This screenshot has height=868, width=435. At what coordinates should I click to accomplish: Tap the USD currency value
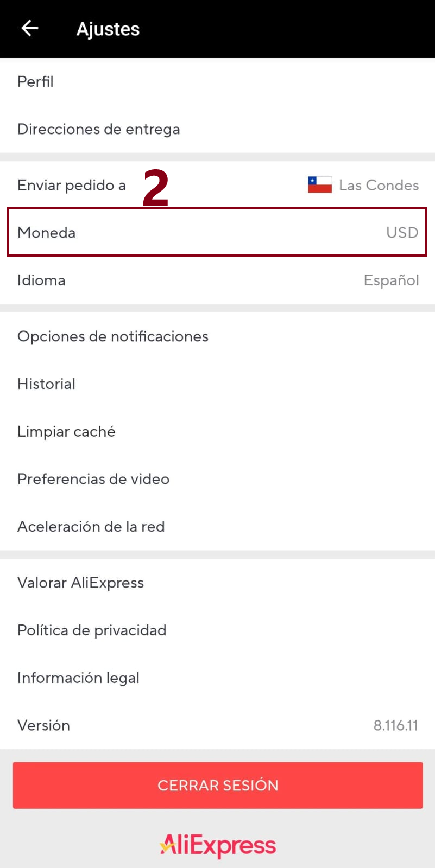click(x=402, y=233)
